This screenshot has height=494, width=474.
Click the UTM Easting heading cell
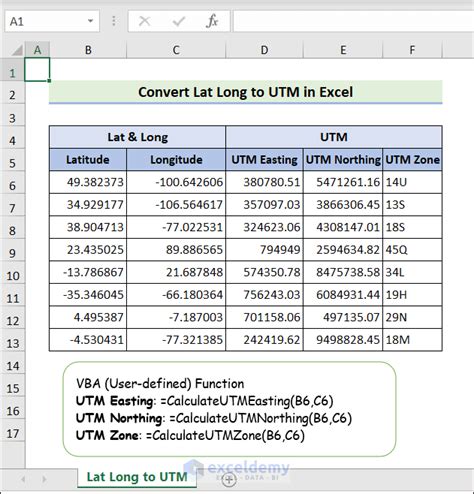click(x=264, y=160)
